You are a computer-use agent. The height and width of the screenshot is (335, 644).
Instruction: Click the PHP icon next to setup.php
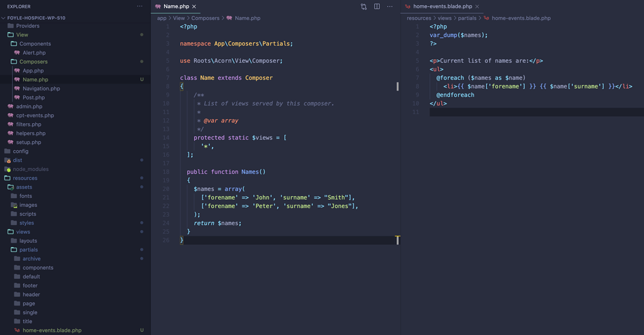pos(11,142)
